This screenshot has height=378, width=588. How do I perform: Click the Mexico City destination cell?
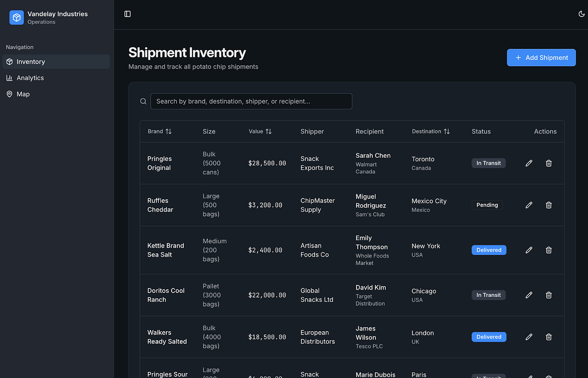(429, 205)
